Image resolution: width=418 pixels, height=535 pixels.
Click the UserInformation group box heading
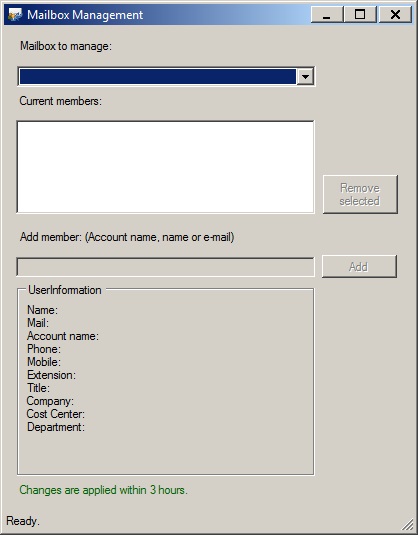(x=64, y=290)
